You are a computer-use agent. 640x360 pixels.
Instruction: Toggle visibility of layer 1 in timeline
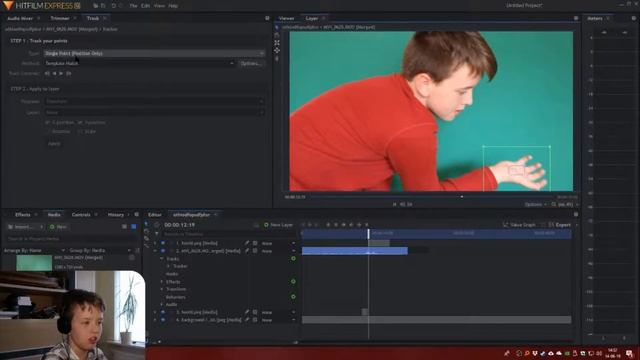point(163,243)
